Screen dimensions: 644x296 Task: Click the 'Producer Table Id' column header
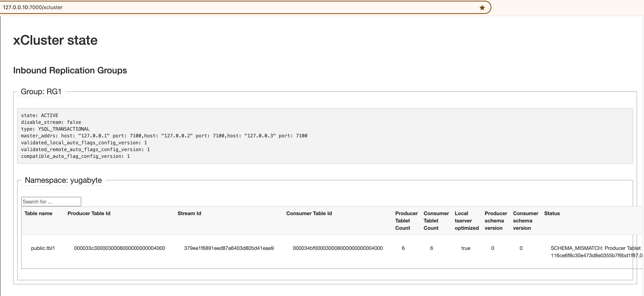pyautogui.click(x=89, y=213)
